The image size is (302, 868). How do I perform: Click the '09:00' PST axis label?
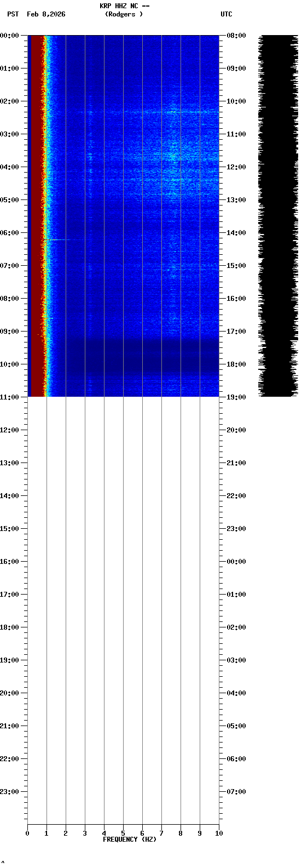[x=9, y=332]
